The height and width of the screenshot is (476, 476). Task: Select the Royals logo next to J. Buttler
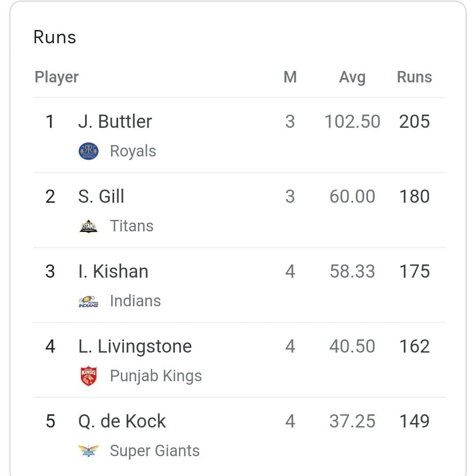coord(88,150)
